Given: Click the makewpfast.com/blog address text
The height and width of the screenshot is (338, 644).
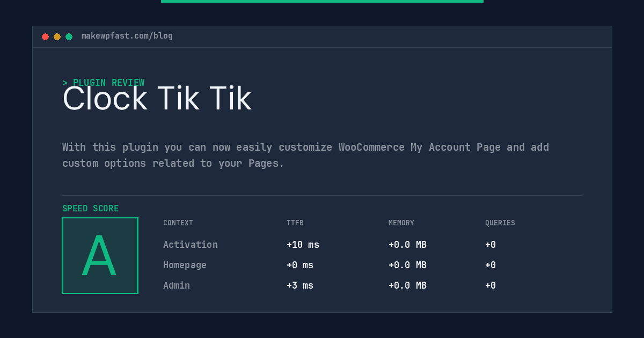Looking at the screenshot, I should [x=127, y=36].
